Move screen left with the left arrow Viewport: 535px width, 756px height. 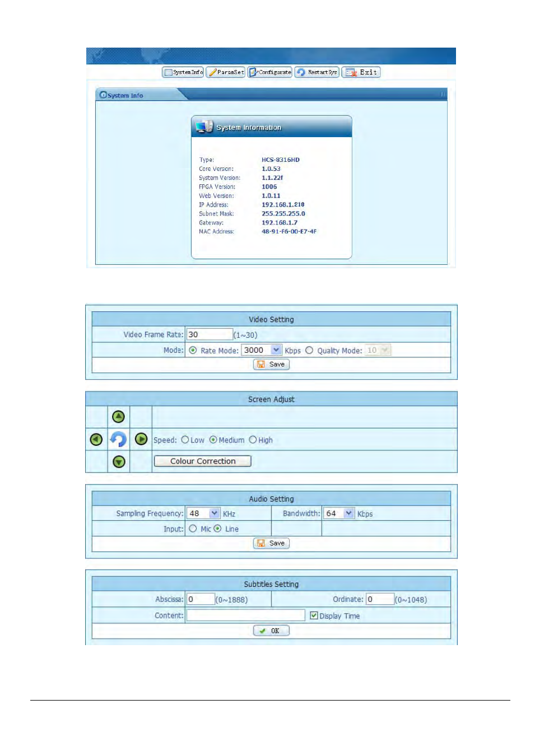96,440
